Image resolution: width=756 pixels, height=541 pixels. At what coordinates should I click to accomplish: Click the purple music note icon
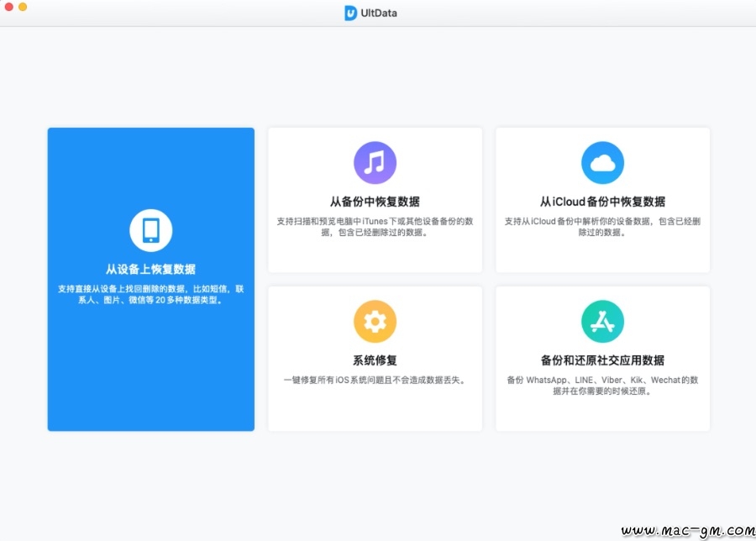(375, 162)
